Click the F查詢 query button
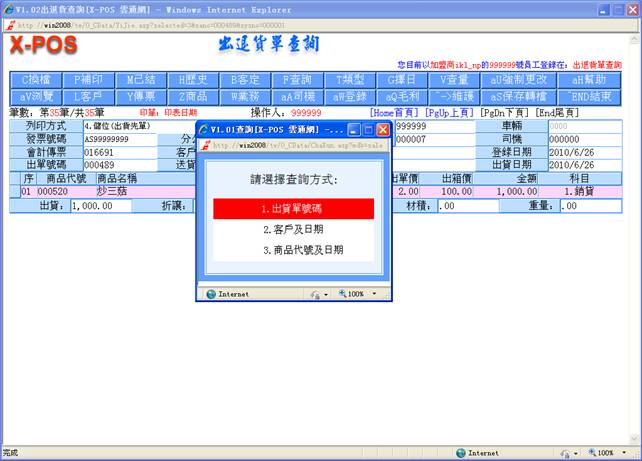This screenshot has height=461, width=642. click(298, 79)
